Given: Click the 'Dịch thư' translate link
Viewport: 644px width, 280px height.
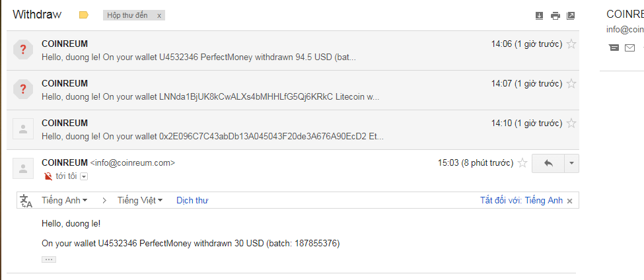Looking at the screenshot, I should (192, 201).
